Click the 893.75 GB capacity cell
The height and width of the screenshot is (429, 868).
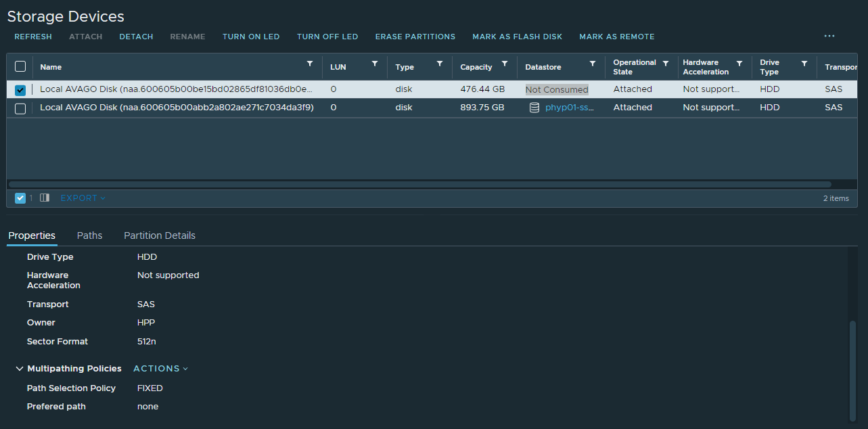(x=482, y=108)
